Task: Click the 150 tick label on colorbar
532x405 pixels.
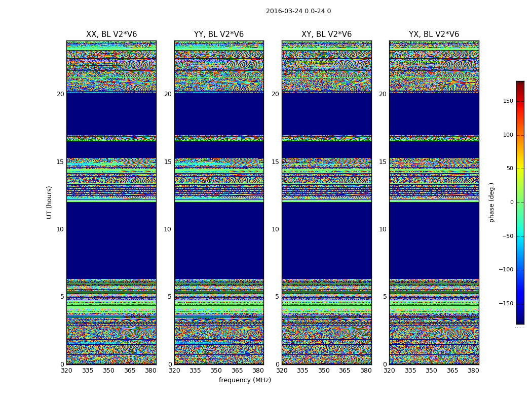Action: coord(508,101)
